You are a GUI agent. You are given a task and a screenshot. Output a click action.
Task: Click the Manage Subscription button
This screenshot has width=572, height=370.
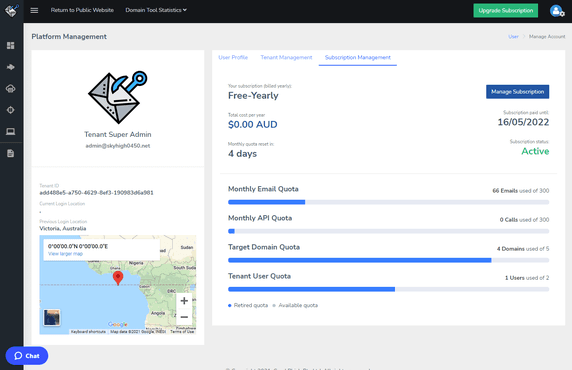[x=517, y=92]
